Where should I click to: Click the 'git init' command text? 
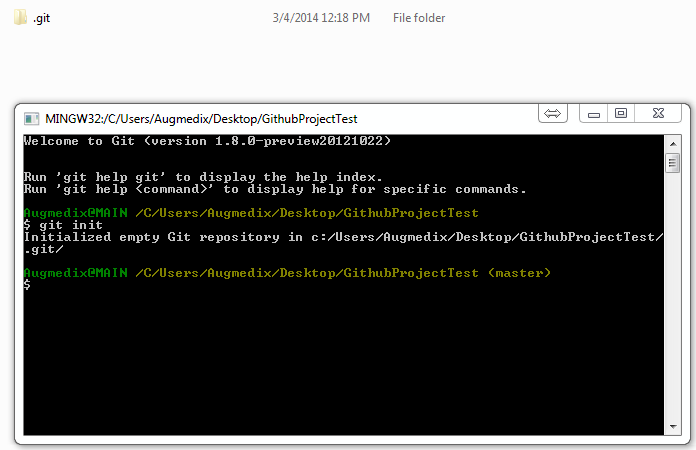coord(67,225)
